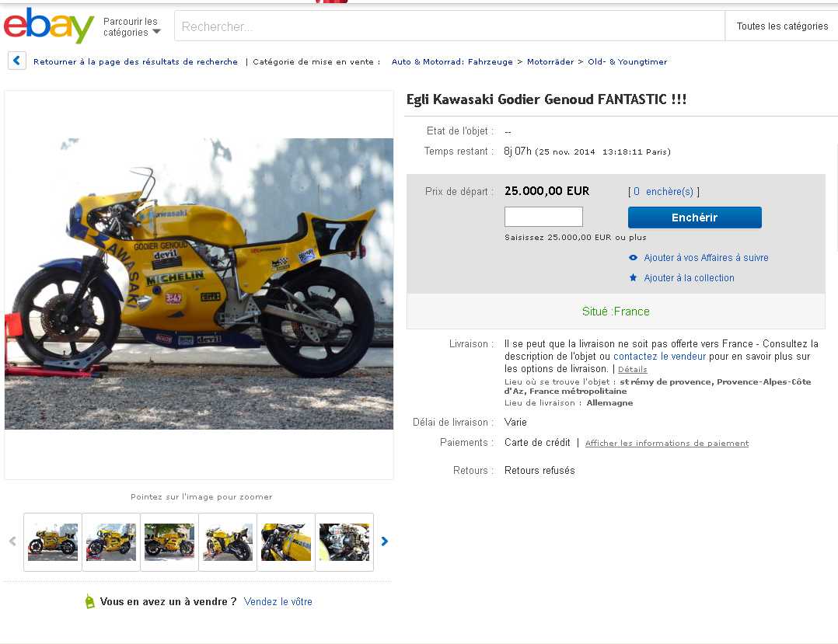Click the Vendez le vôtre link
This screenshot has width=838, height=644.
pyautogui.click(x=278, y=601)
